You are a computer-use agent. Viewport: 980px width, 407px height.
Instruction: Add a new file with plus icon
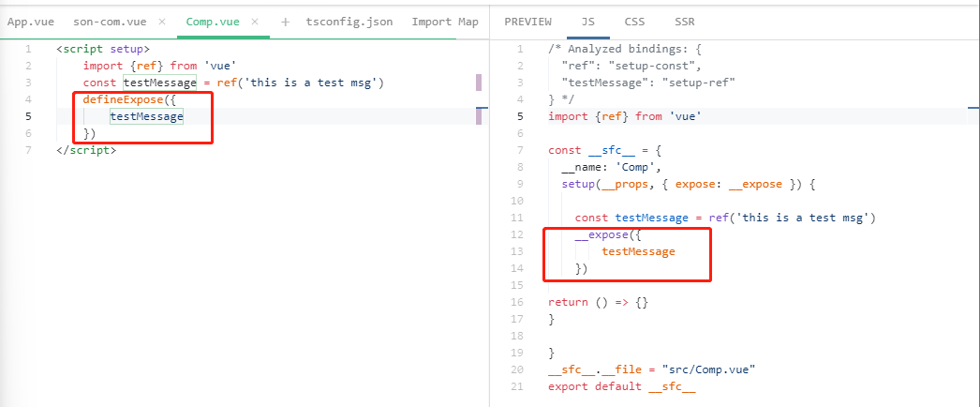[x=285, y=22]
